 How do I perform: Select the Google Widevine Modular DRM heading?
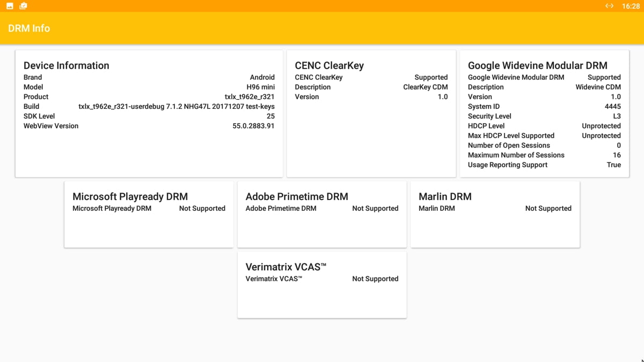click(x=538, y=65)
